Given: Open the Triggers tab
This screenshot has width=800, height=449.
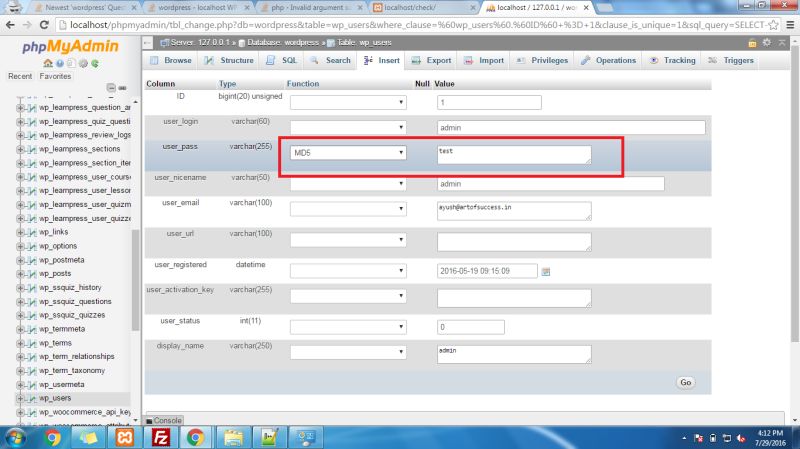Looking at the screenshot, I should 731,60.
